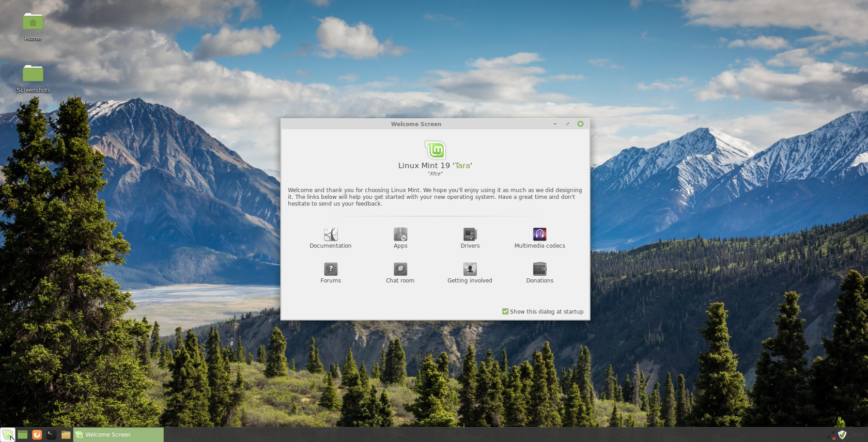Open the Forums question mark icon
The image size is (868, 442).
tap(331, 269)
